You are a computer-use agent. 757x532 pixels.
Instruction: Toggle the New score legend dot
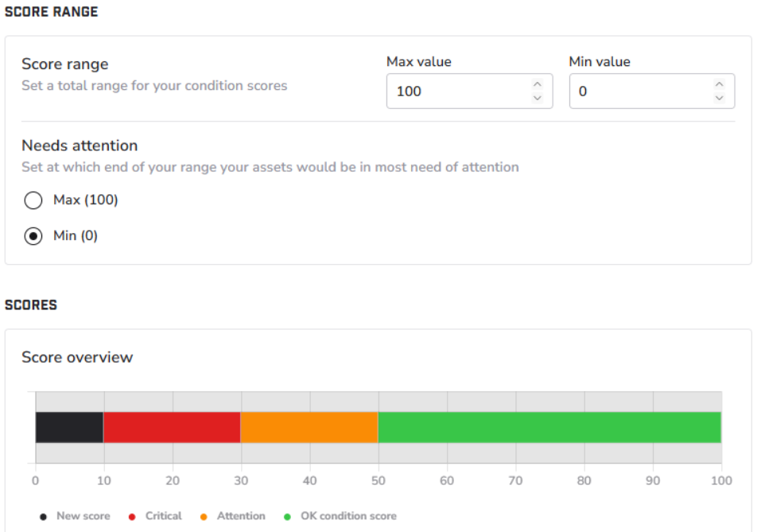44,517
